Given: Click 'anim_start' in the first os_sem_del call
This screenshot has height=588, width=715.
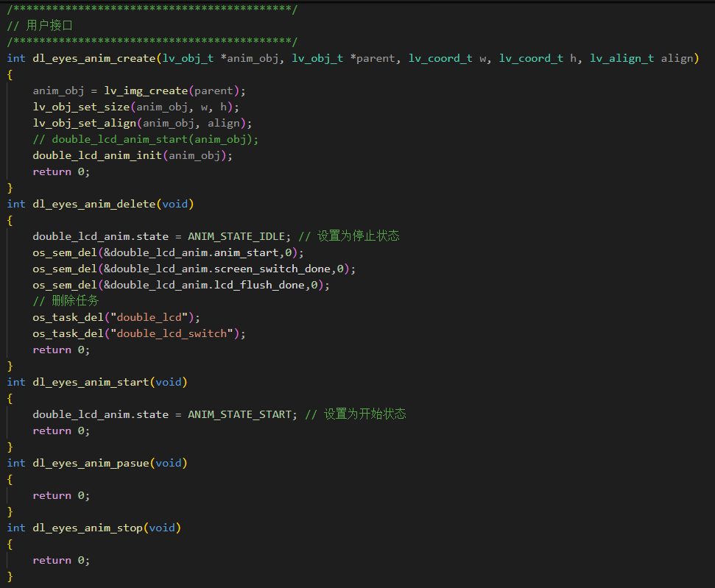Looking at the screenshot, I should [246, 252].
